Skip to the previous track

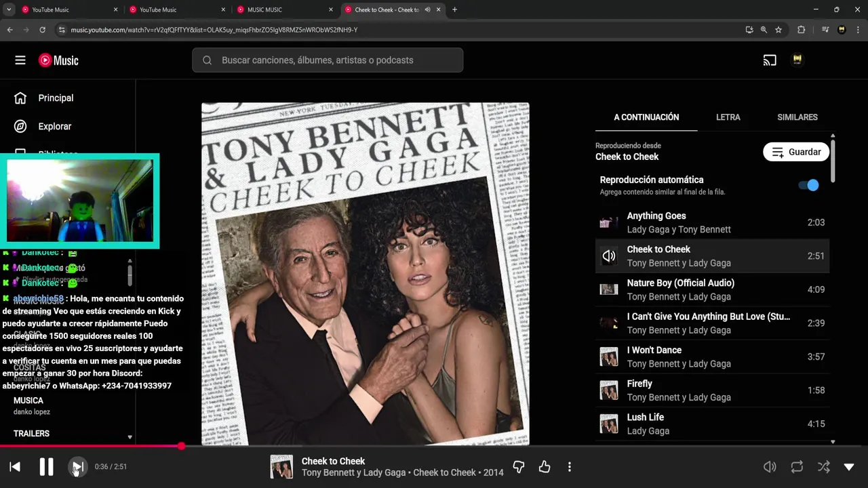(x=15, y=466)
